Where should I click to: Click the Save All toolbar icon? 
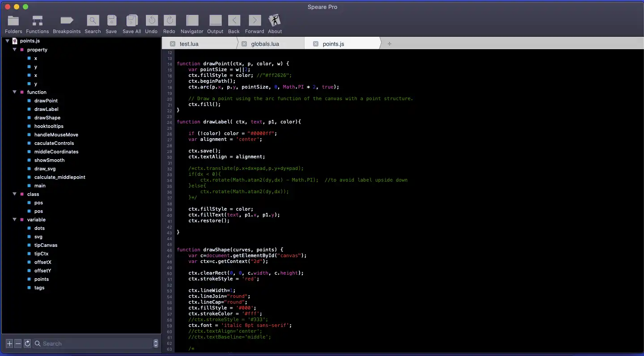[131, 21]
